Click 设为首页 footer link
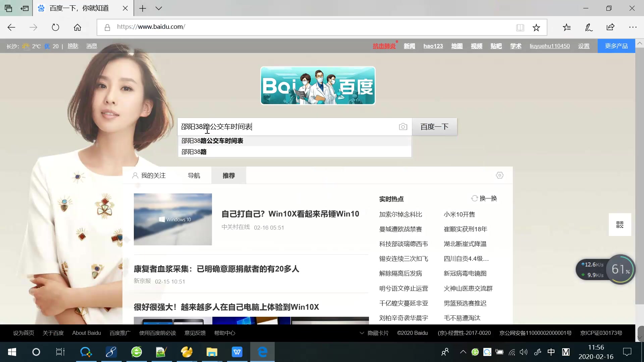644x362 pixels. click(x=23, y=333)
